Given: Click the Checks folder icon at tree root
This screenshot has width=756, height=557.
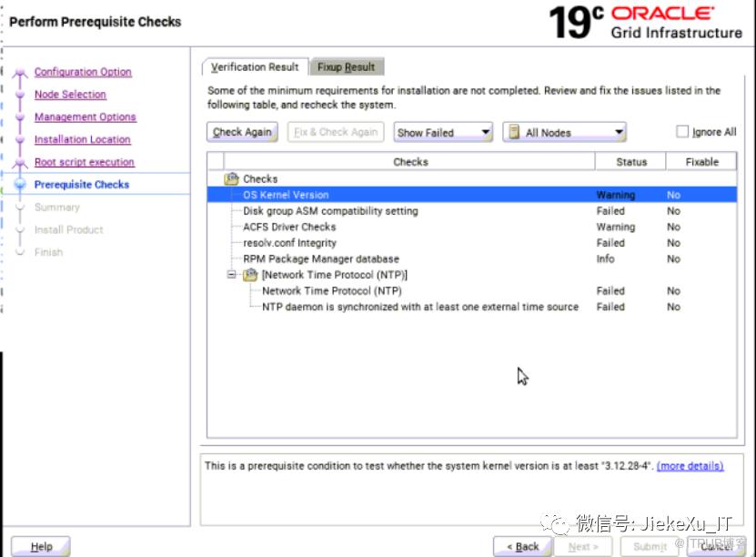Looking at the screenshot, I should 231,179.
